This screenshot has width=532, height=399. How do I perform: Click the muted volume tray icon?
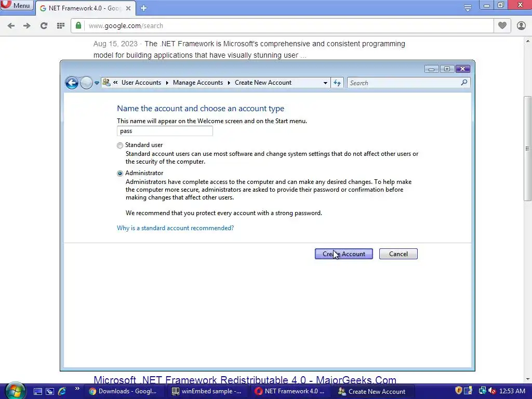(492, 391)
